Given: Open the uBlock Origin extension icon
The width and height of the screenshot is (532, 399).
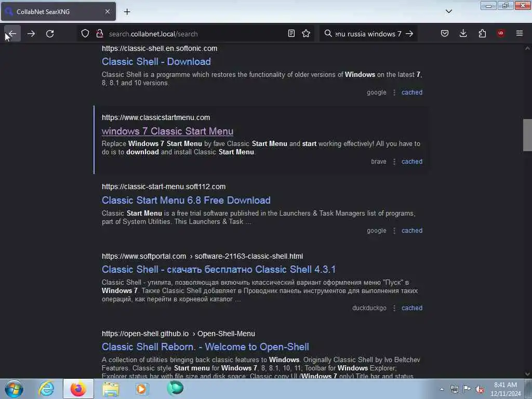Looking at the screenshot, I should [x=501, y=33].
